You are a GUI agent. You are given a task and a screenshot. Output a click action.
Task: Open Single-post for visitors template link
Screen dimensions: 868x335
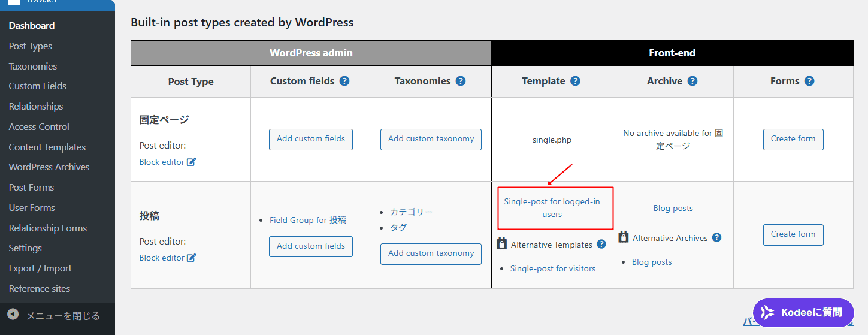(552, 268)
